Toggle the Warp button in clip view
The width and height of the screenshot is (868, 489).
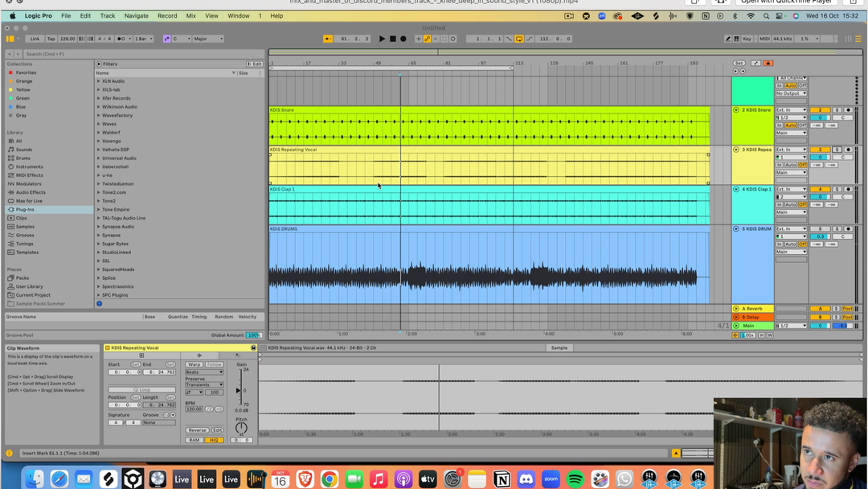pyautogui.click(x=194, y=364)
